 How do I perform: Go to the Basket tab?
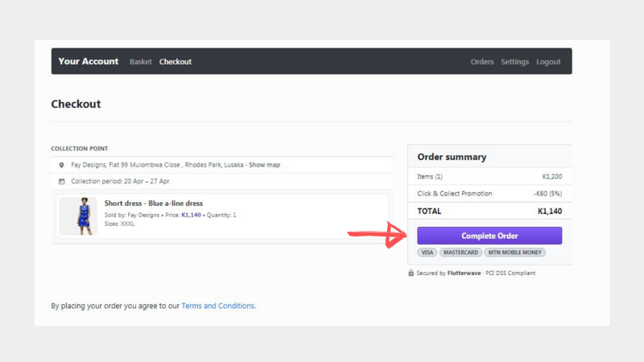(x=140, y=62)
